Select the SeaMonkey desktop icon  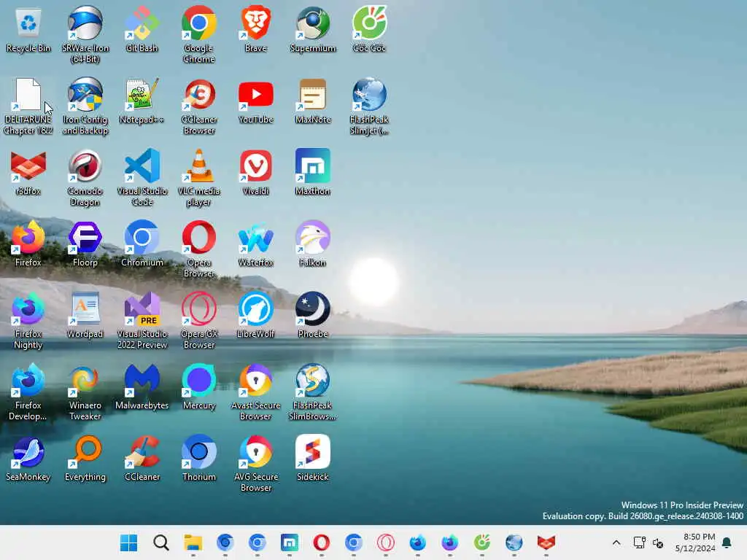[28, 459]
